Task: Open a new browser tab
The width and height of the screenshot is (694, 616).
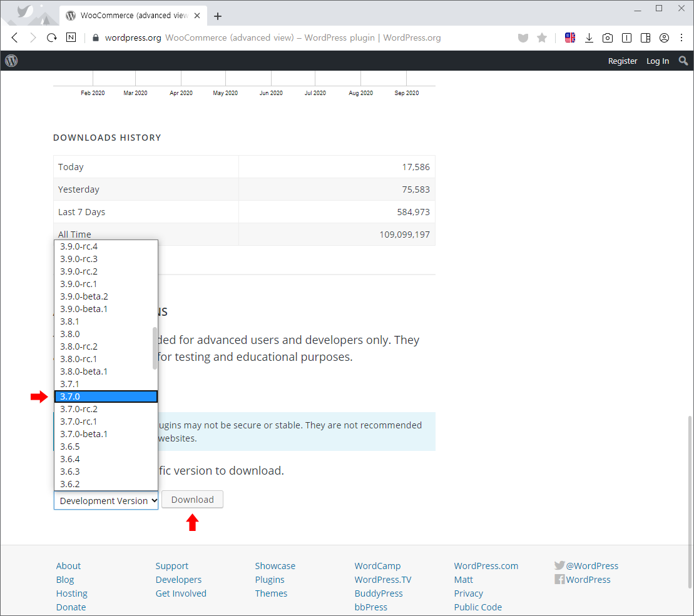Action: (217, 16)
